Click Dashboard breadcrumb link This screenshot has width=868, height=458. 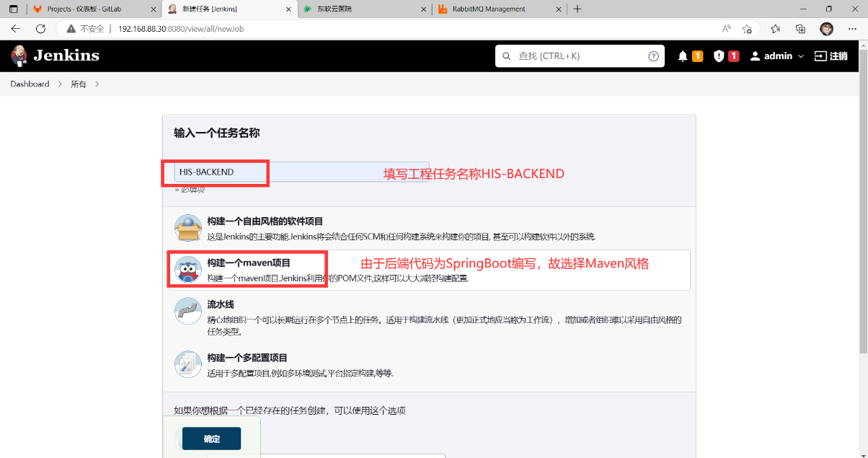30,84
